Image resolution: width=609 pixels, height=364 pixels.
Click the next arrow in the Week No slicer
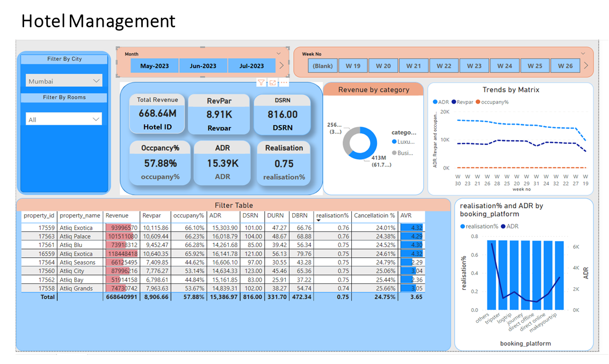pyautogui.click(x=586, y=65)
